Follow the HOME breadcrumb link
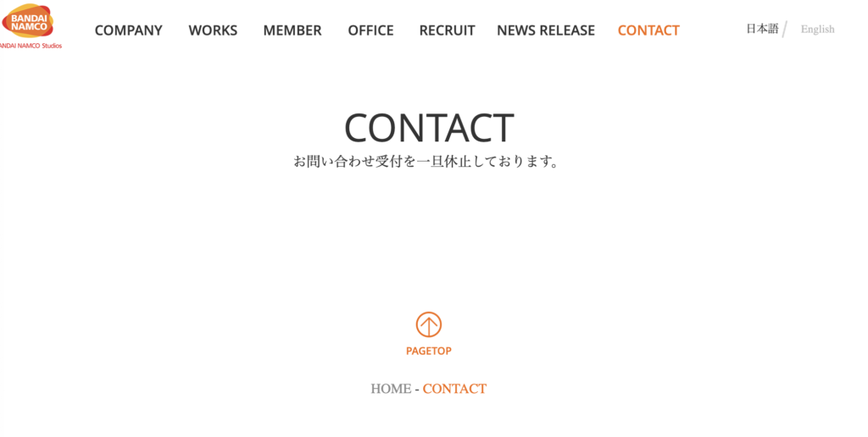Image resolution: width=868 pixels, height=437 pixels. pyautogui.click(x=391, y=389)
